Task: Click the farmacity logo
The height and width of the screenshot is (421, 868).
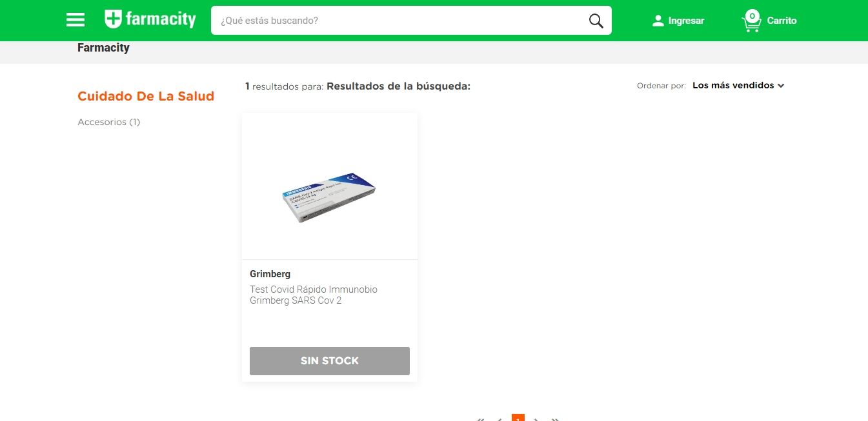Action: click(150, 19)
